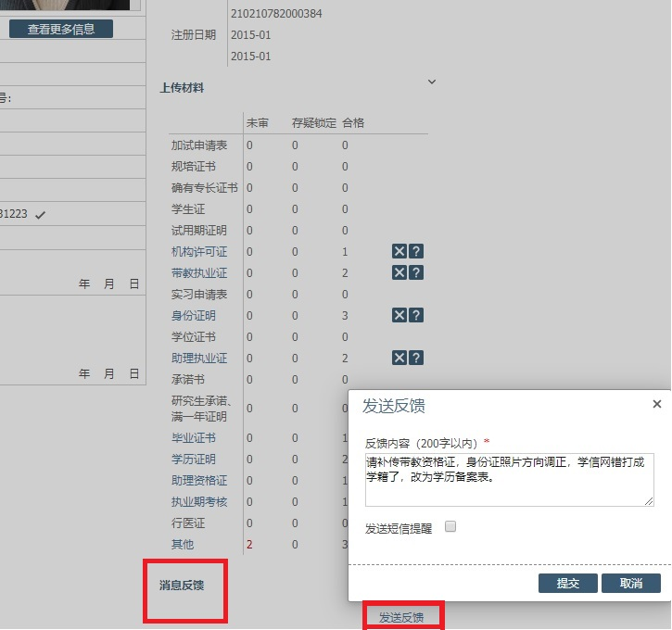Collapse the 上传材料 section chevron
The width and height of the screenshot is (672, 630).
(431, 82)
